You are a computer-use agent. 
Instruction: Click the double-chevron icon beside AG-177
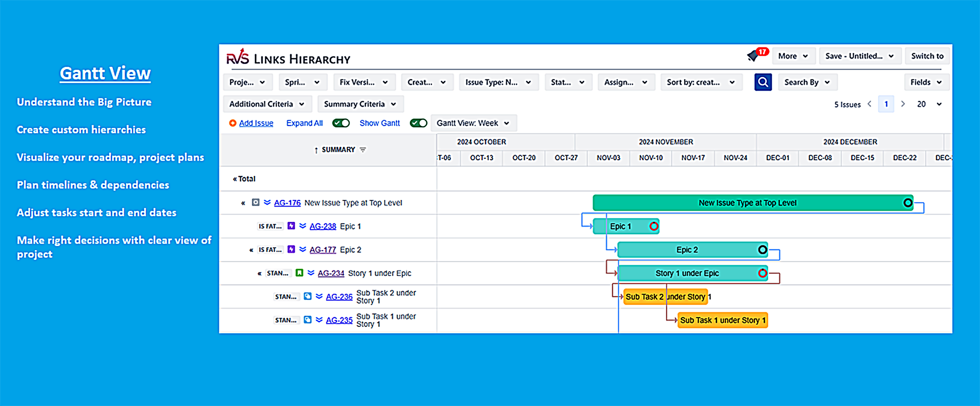pyautogui.click(x=302, y=249)
